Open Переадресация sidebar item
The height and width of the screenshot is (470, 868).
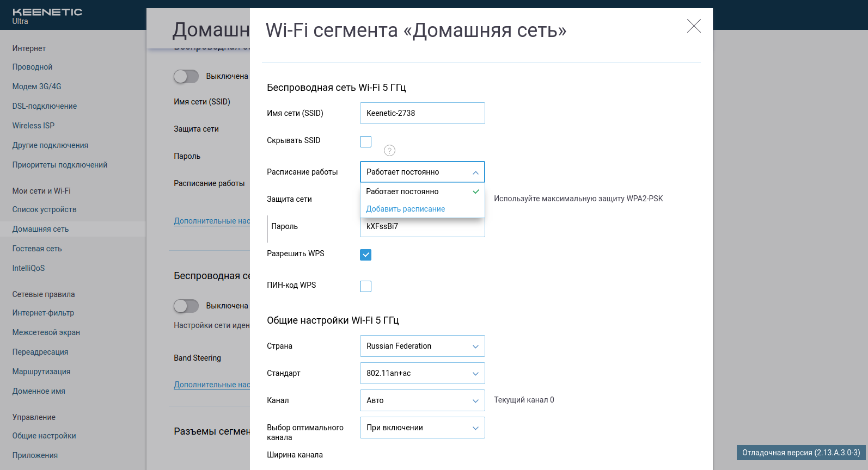(x=40, y=352)
